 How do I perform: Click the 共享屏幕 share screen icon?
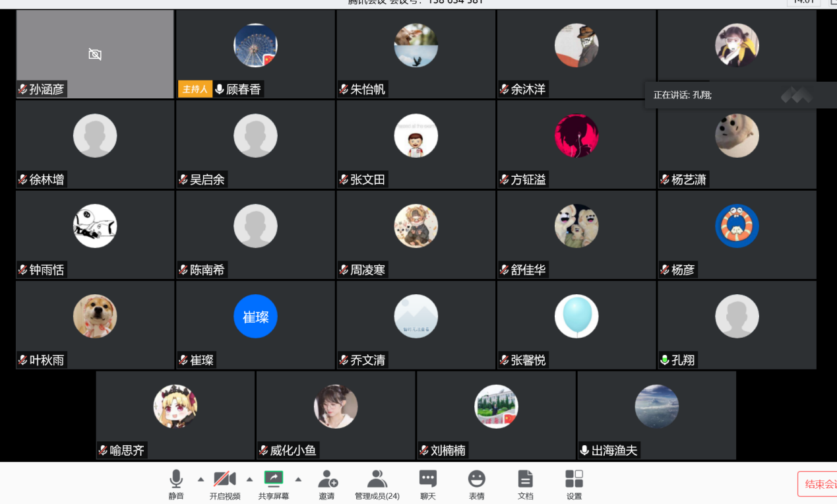[x=273, y=480]
